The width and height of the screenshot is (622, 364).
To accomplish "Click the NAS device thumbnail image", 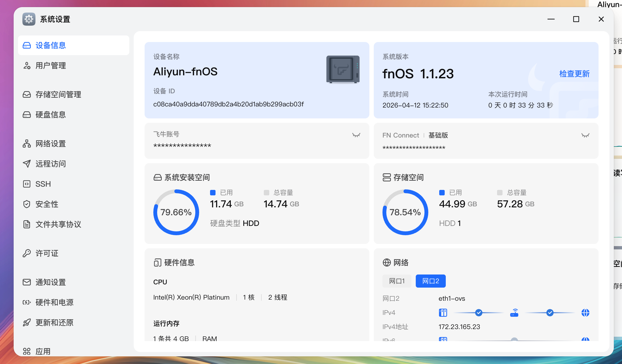I will point(343,69).
